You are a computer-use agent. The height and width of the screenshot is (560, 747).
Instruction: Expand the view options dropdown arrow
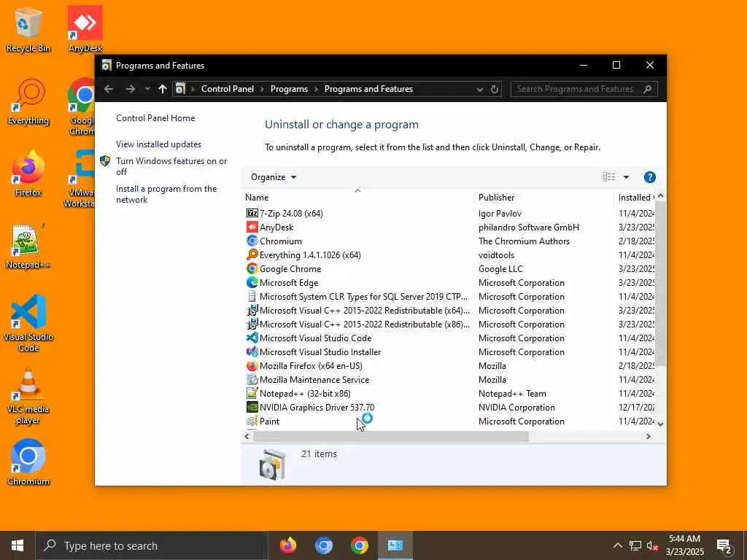pos(626,177)
